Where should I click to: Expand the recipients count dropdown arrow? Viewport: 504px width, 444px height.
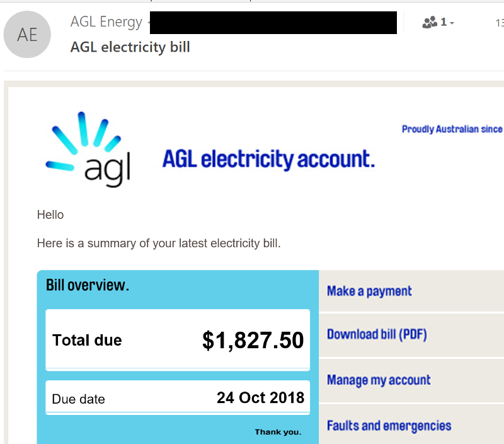452,23
